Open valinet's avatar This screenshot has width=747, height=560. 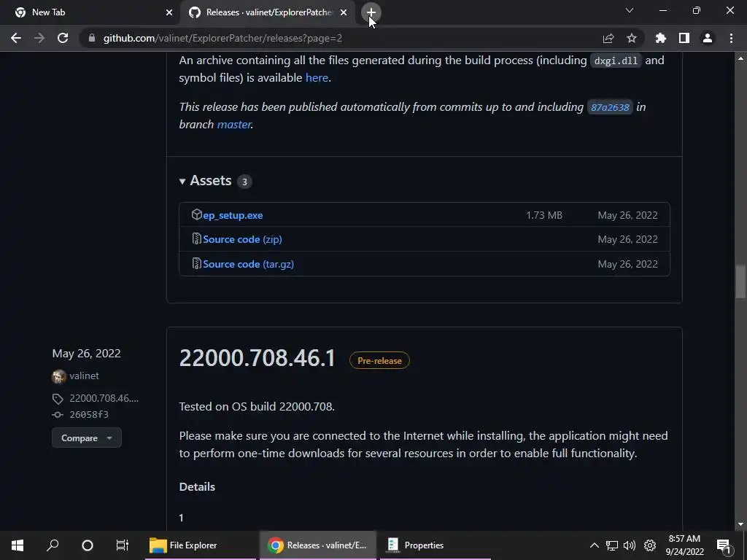pyautogui.click(x=59, y=377)
